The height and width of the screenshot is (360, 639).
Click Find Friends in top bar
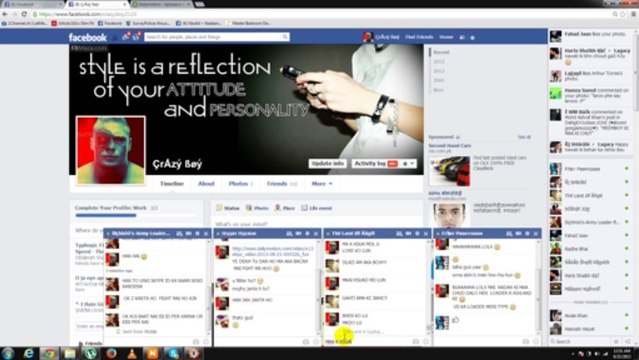pos(419,37)
